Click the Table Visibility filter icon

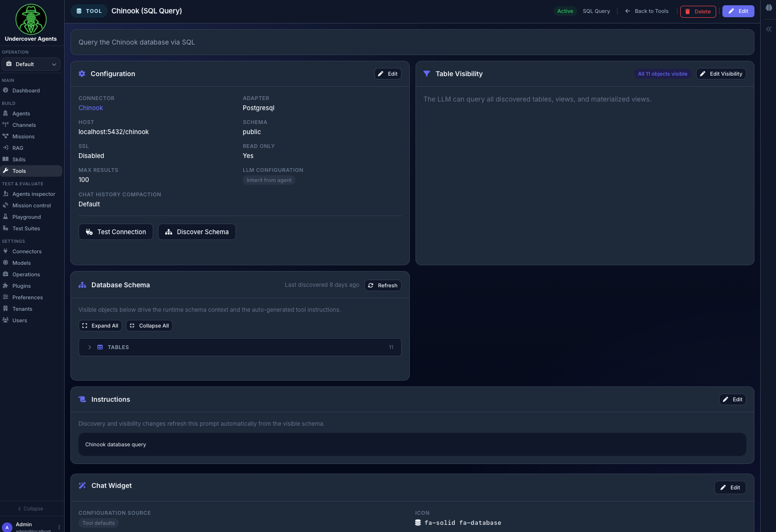tap(427, 74)
